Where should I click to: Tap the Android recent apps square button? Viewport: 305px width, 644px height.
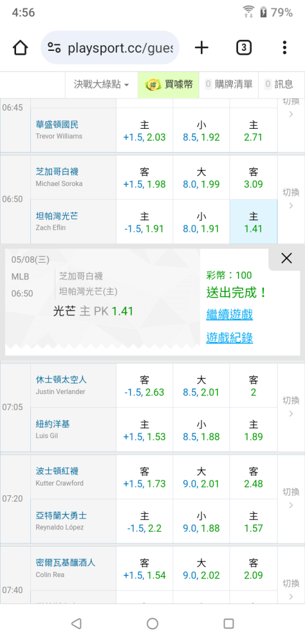click(228, 623)
